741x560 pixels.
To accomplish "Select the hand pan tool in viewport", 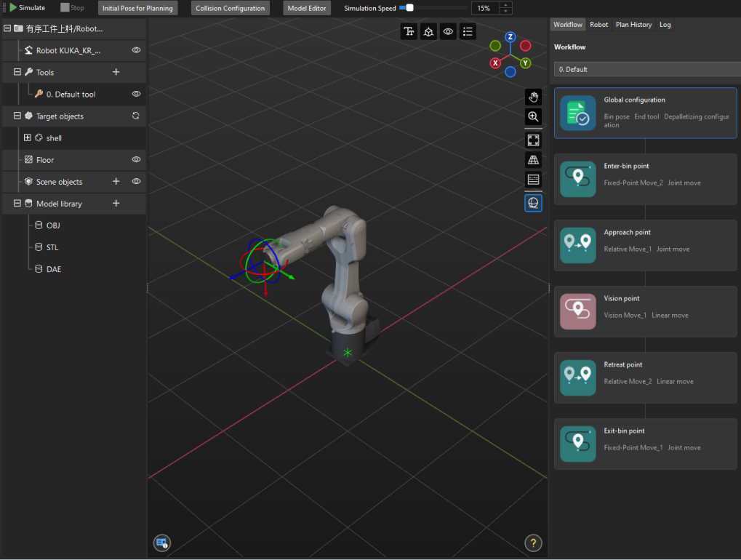I will click(x=533, y=96).
